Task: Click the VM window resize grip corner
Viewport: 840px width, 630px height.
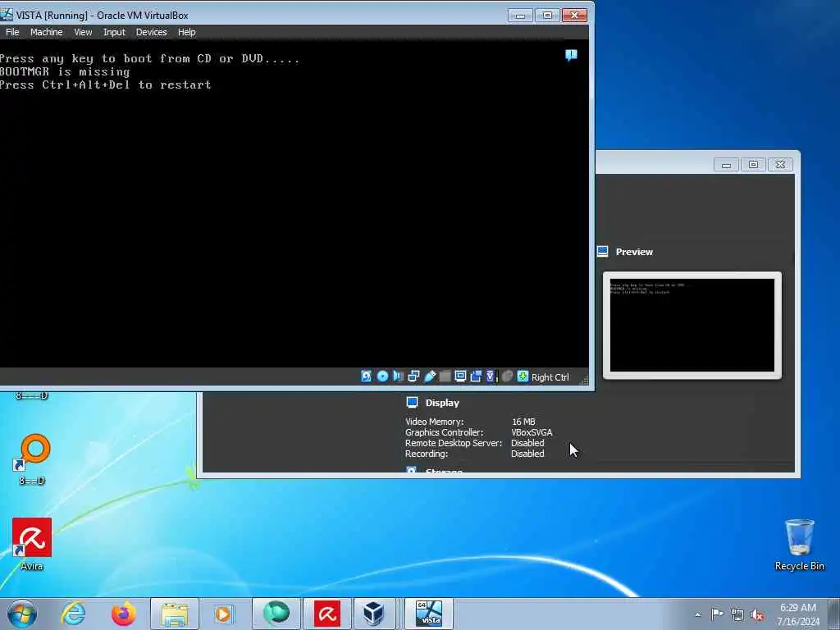Action: [x=584, y=380]
